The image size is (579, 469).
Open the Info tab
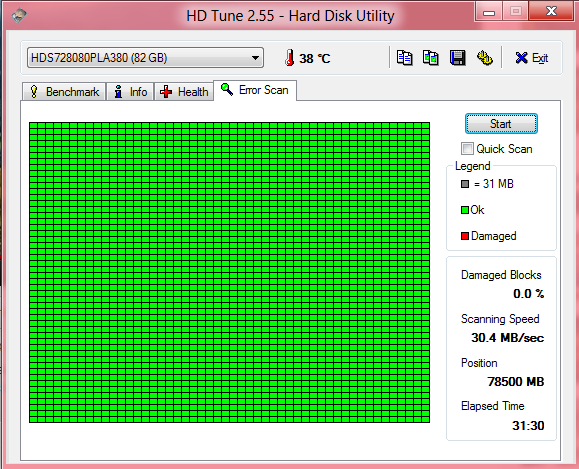pos(130,92)
